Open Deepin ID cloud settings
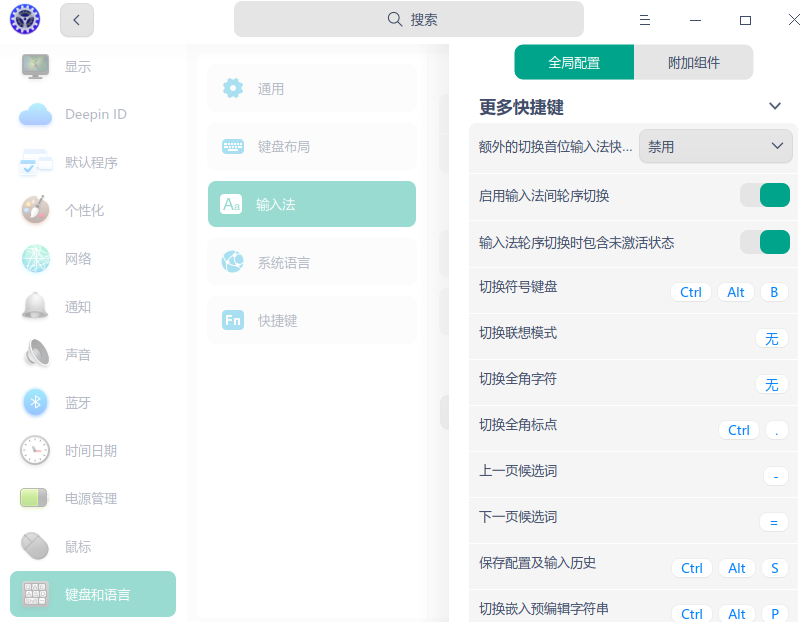The height and width of the screenshot is (622, 811). [x=36, y=115]
